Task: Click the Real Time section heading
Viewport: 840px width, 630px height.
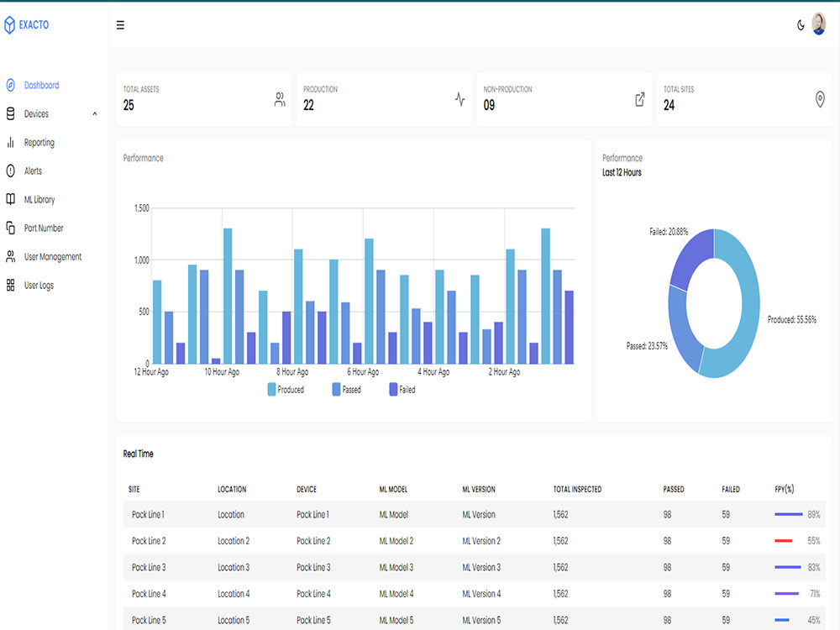Action: [139, 454]
